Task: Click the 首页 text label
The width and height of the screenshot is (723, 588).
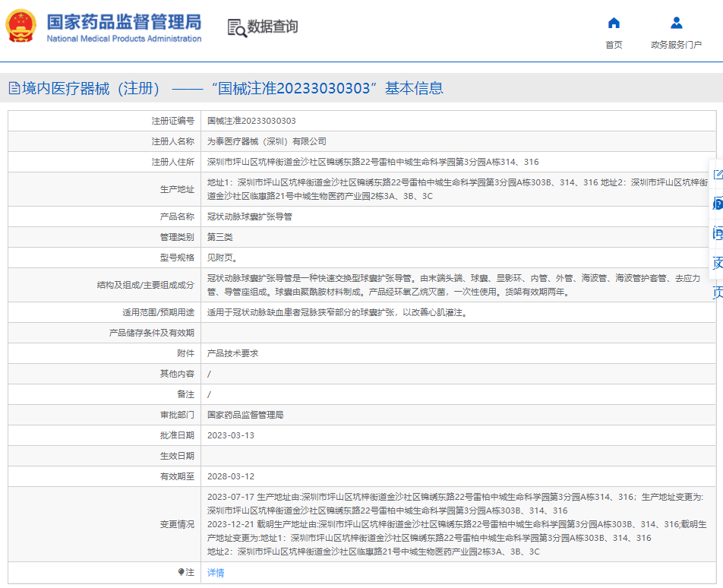Action: click(x=614, y=45)
